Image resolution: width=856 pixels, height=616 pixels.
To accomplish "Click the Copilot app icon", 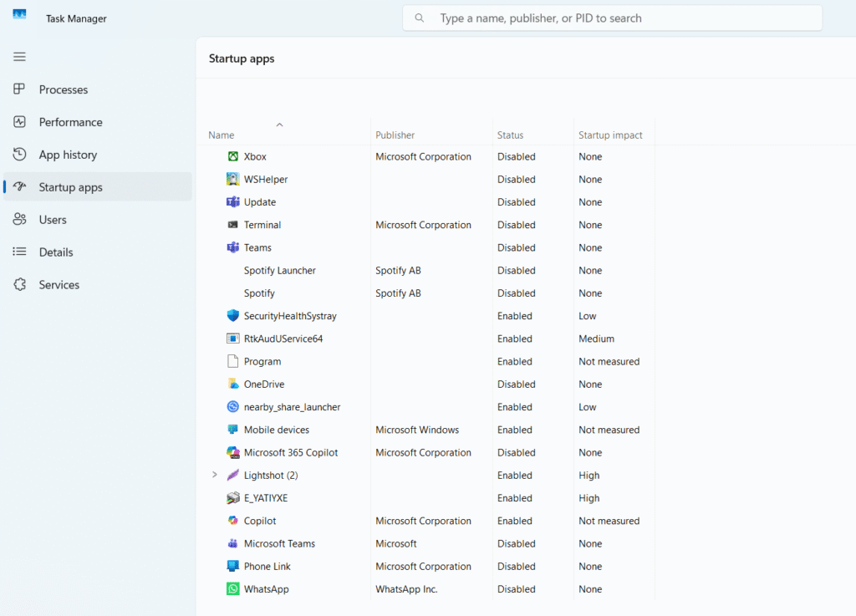I will (233, 521).
